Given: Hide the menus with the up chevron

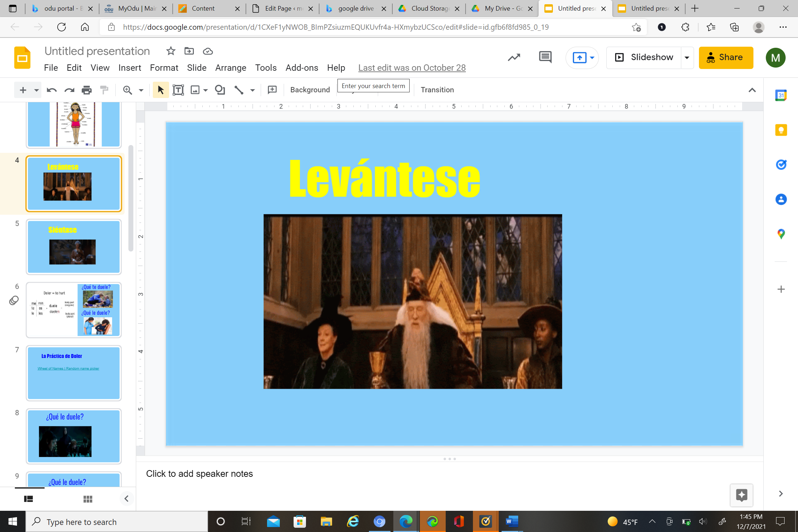Looking at the screenshot, I should (x=752, y=90).
